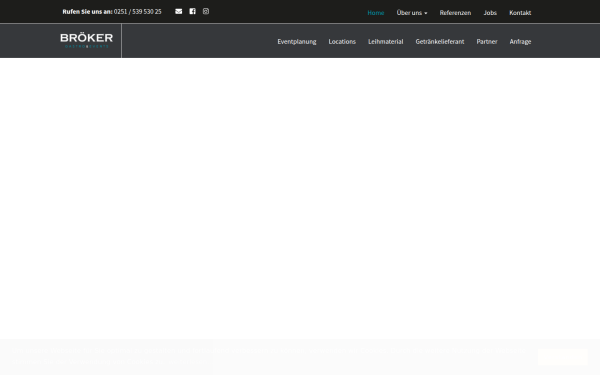Click the faded cookie notice text

(269, 356)
